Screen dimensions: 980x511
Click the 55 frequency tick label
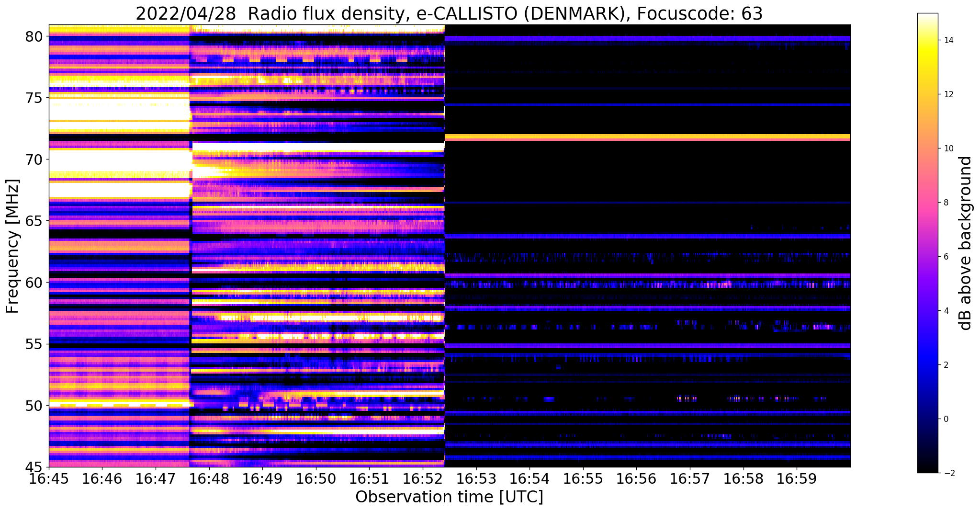pos(34,344)
